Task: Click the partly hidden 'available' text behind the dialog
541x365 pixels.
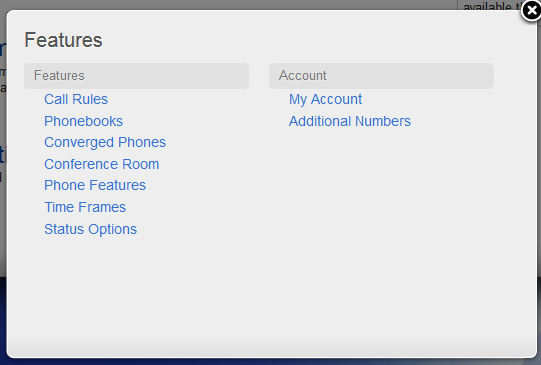Action: tap(492, 6)
